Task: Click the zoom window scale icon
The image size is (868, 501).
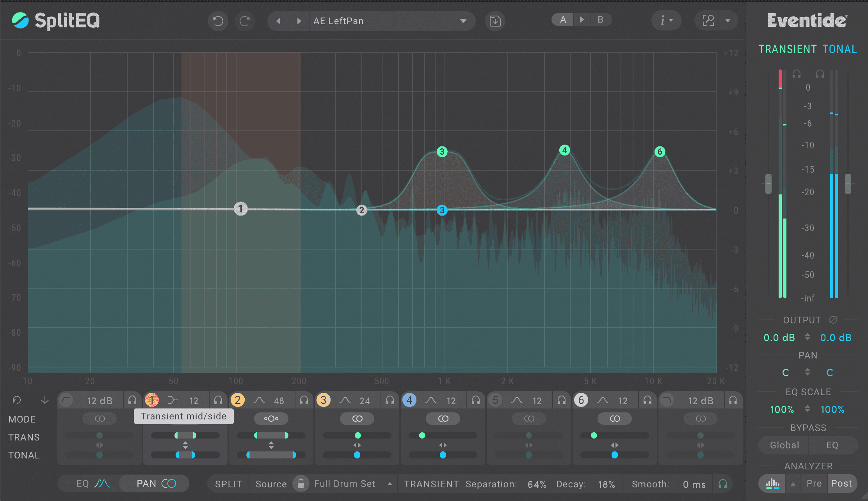Action: coord(708,20)
